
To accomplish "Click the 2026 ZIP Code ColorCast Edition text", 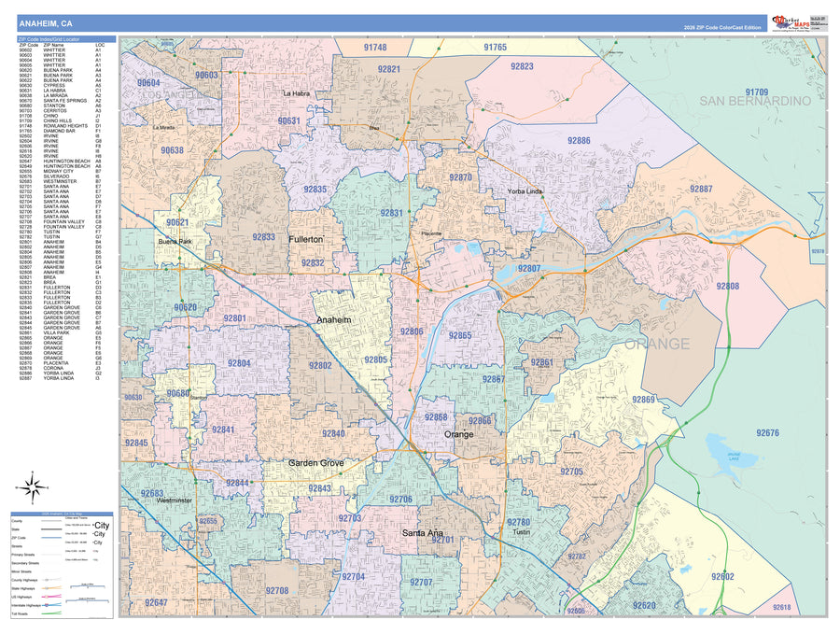I will tap(722, 27).
